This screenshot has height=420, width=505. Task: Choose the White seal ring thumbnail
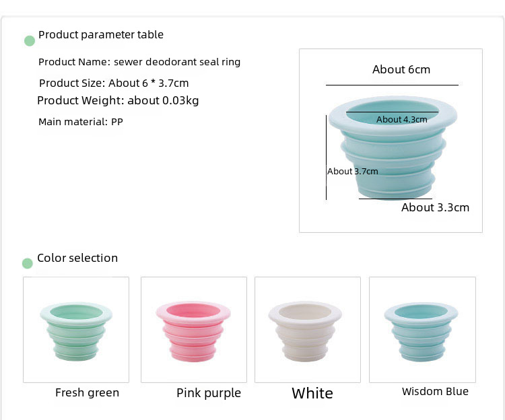click(x=308, y=330)
